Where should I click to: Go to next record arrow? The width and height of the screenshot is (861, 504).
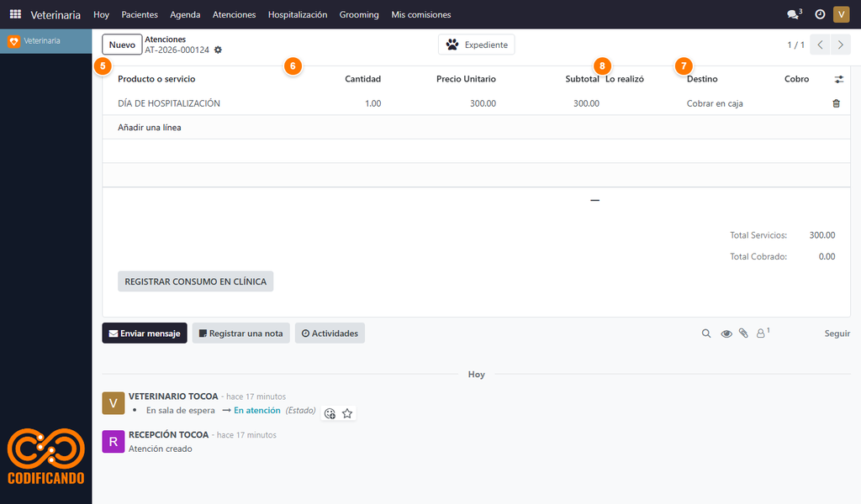point(840,45)
